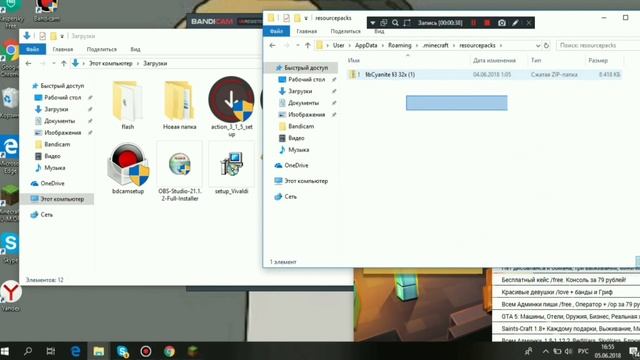
Task: Open the Windows Start menu
Action: [x=5, y=351]
